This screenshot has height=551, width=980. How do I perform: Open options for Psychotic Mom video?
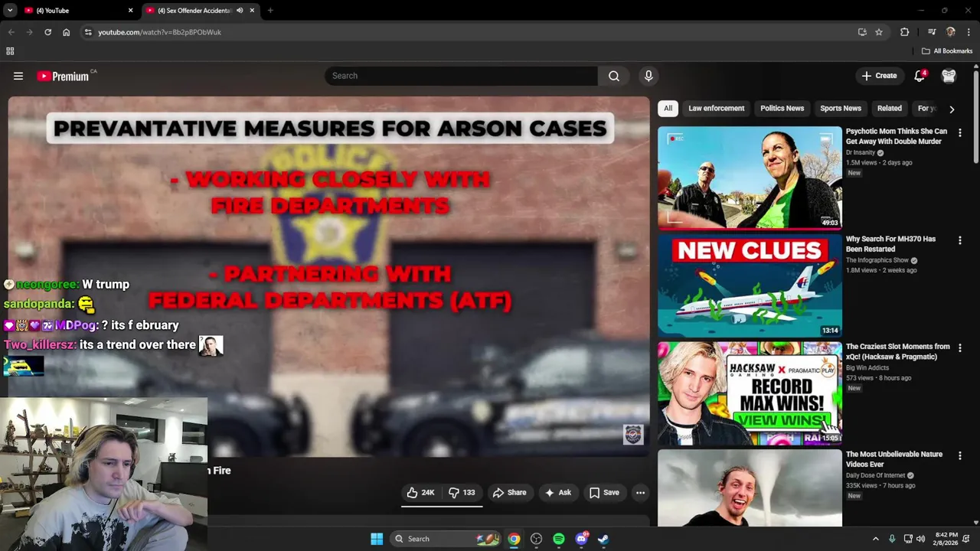tap(959, 132)
